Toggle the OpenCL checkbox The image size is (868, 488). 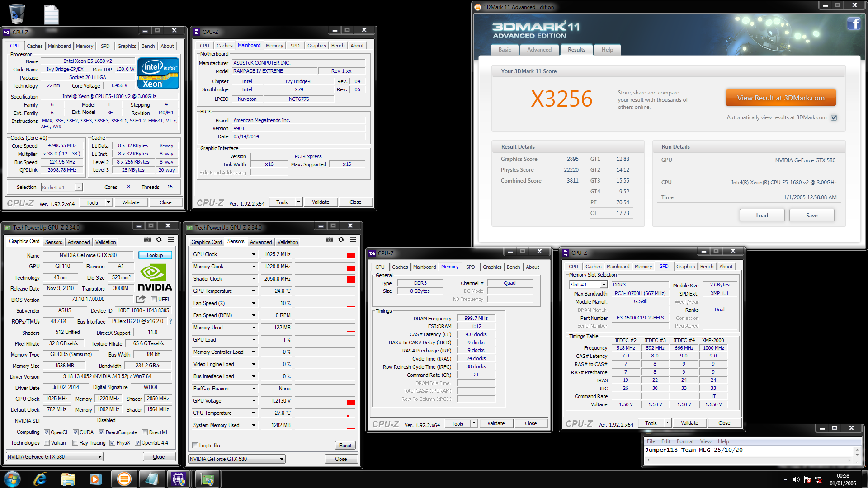(x=47, y=432)
